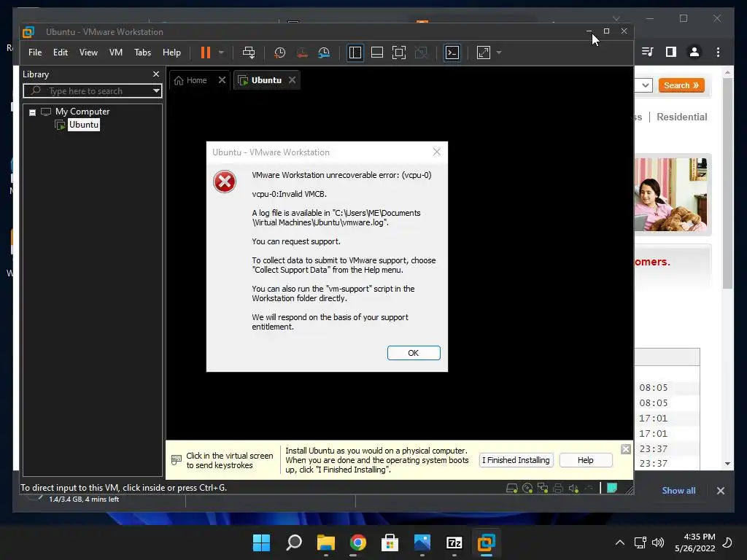
Task: Open the Chrome three-dot menu
Action: 718,52
